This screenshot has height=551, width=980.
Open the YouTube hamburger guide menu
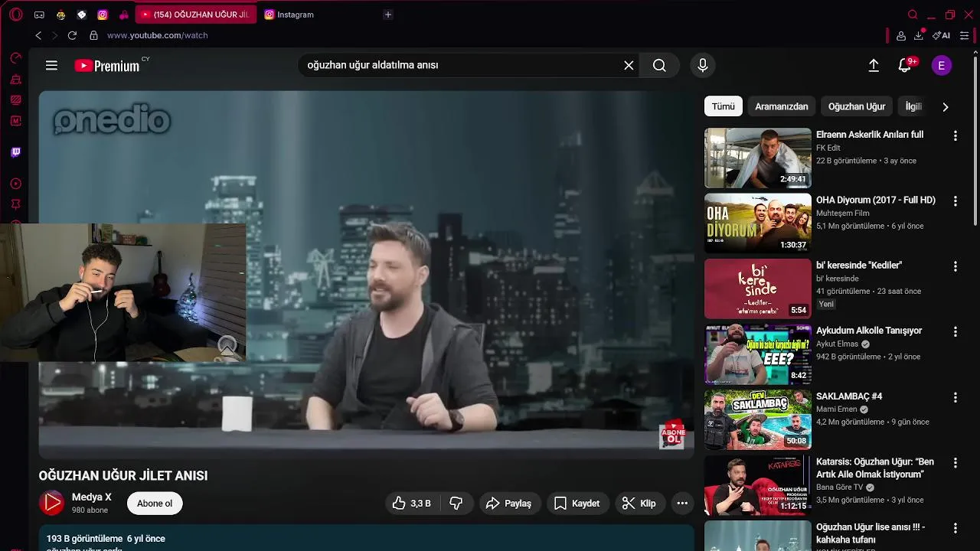(x=51, y=66)
